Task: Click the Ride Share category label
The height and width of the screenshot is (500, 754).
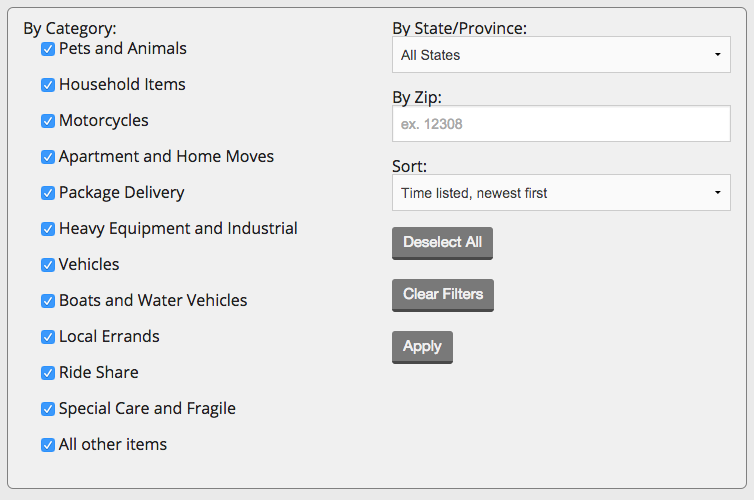Action: pos(98,373)
